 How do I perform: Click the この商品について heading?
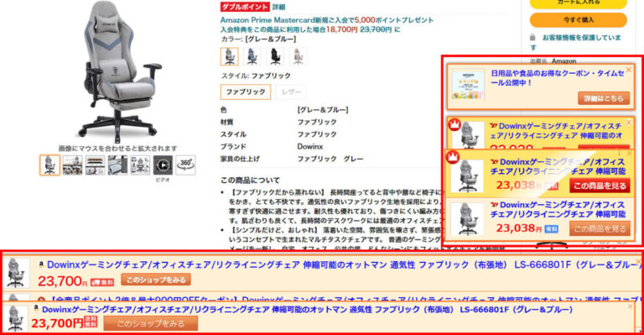click(x=250, y=181)
